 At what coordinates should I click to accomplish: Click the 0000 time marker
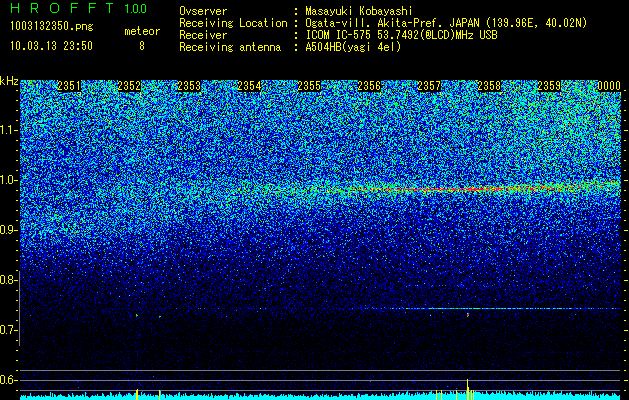coord(609,86)
